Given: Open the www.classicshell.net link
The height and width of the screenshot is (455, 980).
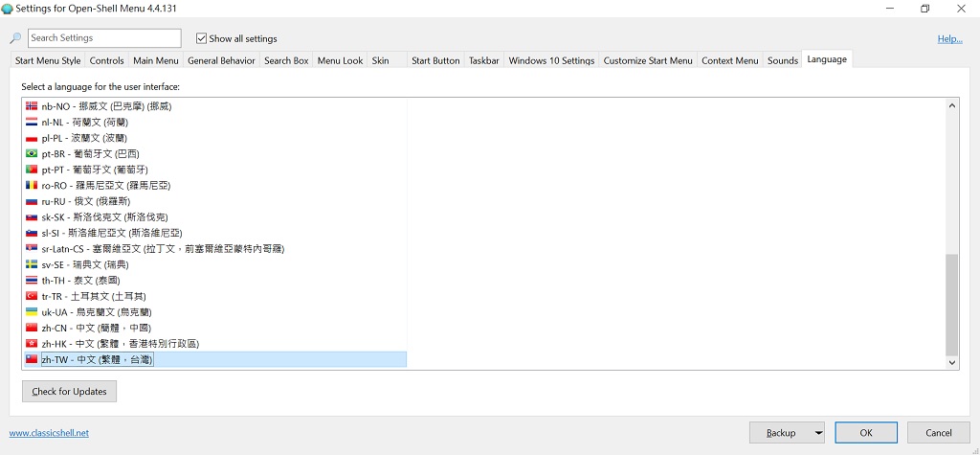Looking at the screenshot, I should point(49,432).
